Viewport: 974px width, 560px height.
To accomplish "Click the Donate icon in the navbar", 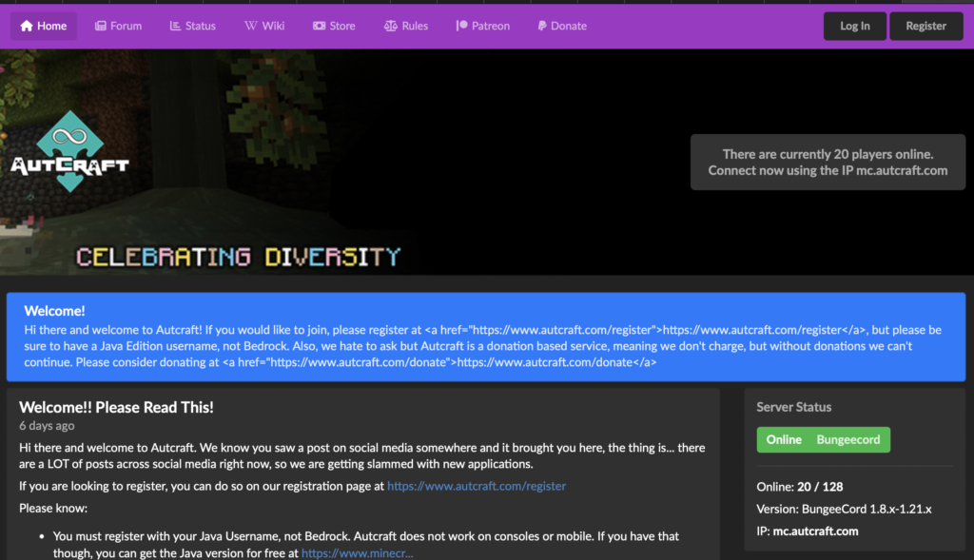I will 541,26.
